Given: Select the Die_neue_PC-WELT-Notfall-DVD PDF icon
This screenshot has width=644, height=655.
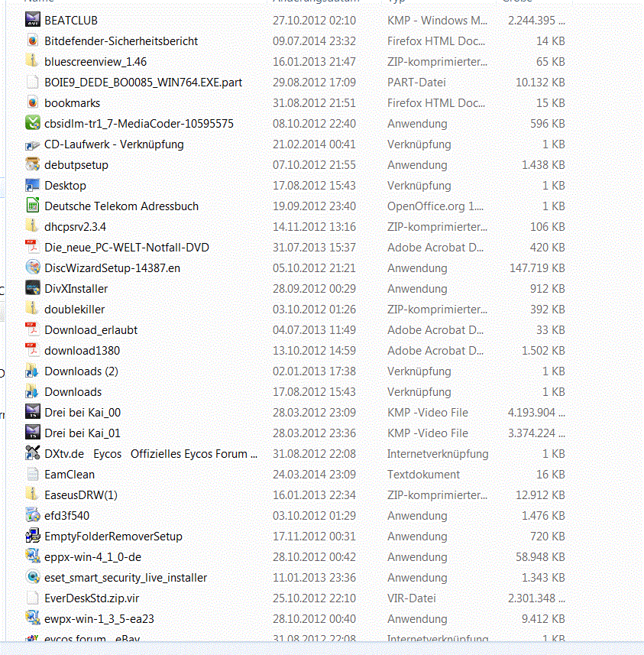Looking at the screenshot, I should coord(33,247).
